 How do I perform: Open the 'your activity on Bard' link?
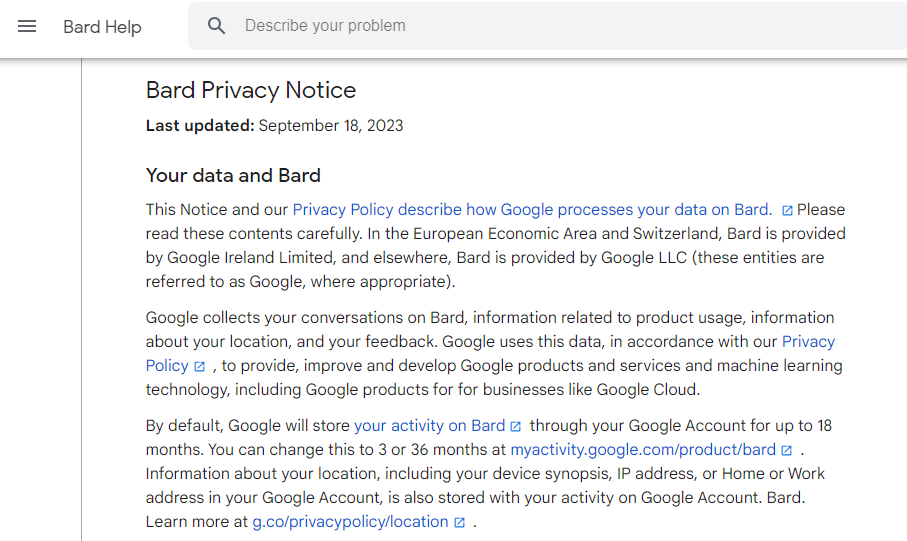pos(430,426)
